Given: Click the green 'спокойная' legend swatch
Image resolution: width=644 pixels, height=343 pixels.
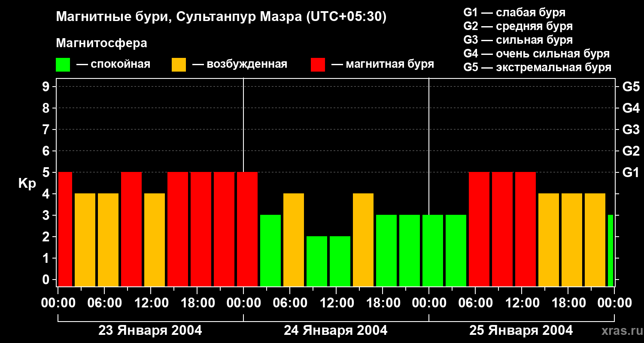Looking at the screenshot, I should (63, 65).
